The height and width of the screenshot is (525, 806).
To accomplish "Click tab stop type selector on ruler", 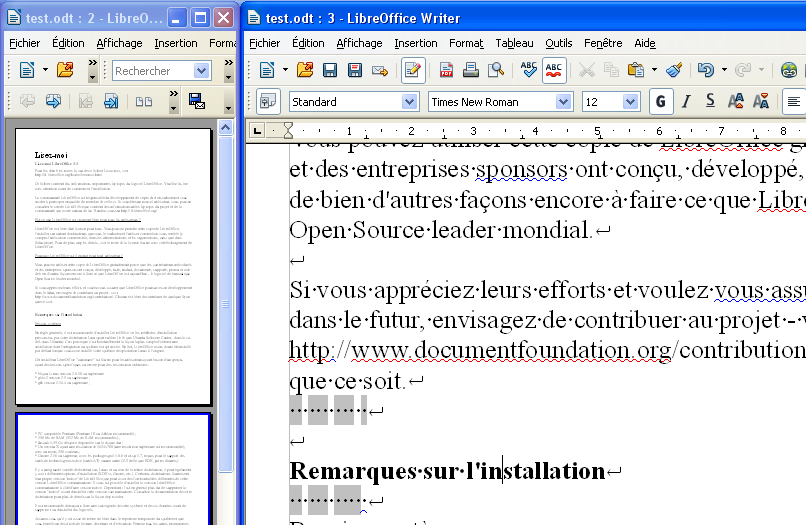I will click(258, 131).
